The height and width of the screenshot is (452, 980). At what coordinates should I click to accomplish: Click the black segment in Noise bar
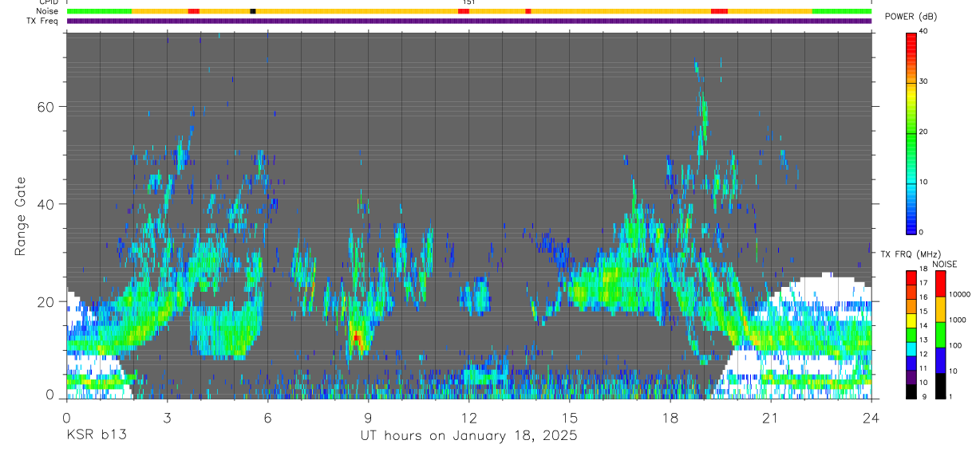[x=253, y=11]
